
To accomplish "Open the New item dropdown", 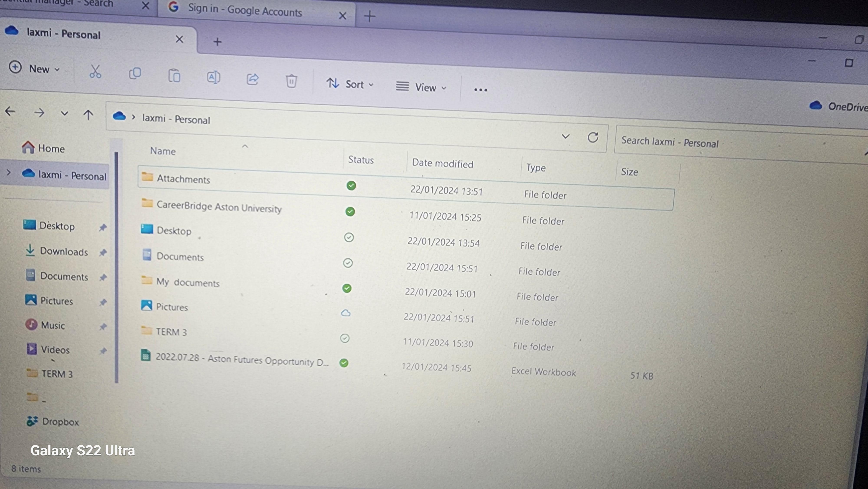I will click(34, 68).
